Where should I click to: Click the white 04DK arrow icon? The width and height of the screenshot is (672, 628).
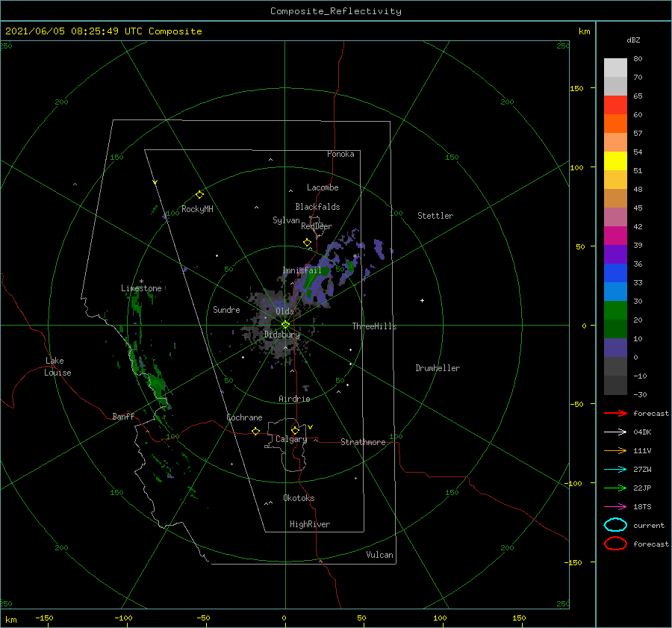click(x=615, y=432)
